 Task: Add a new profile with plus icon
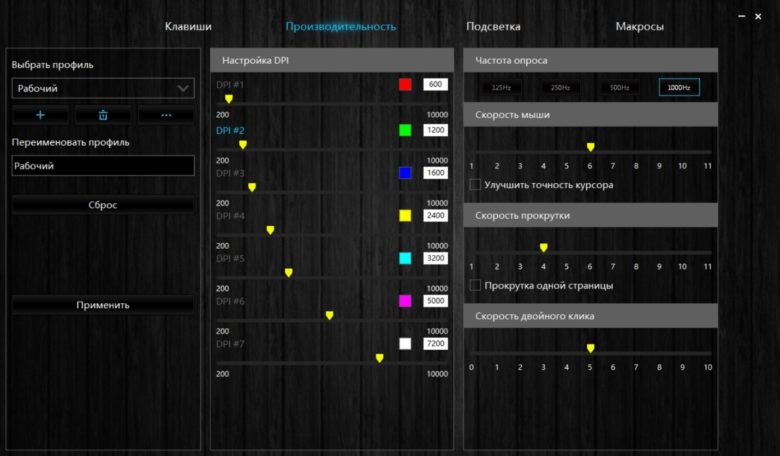(x=40, y=115)
